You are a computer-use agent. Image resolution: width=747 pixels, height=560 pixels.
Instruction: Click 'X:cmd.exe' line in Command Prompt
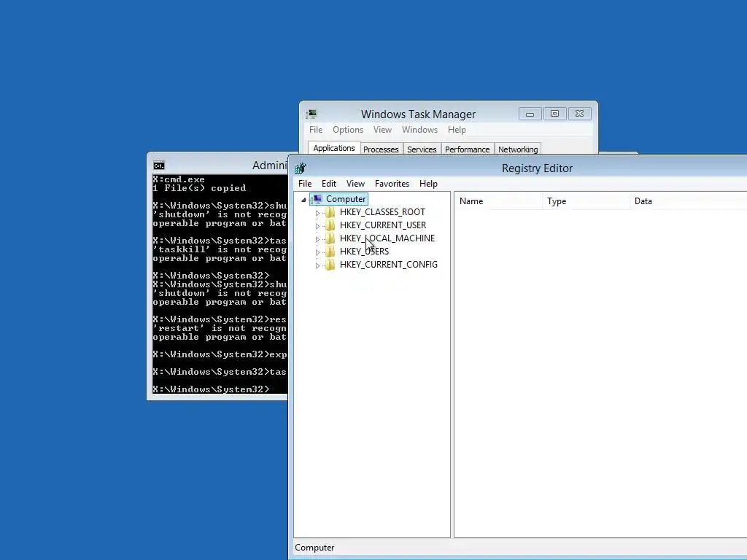point(179,179)
